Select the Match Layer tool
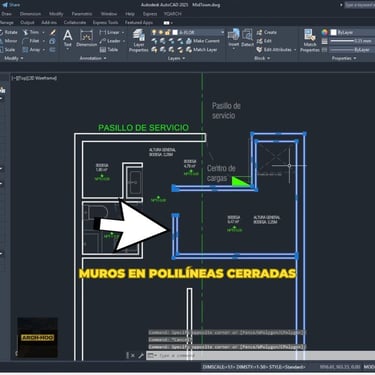Image resolution: width=375 pixels, height=375 pixels. point(202,50)
